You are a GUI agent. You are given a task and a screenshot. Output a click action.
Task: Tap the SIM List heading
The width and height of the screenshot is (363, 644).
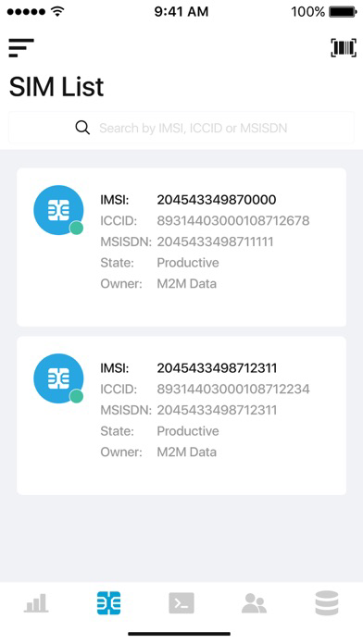tap(56, 87)
